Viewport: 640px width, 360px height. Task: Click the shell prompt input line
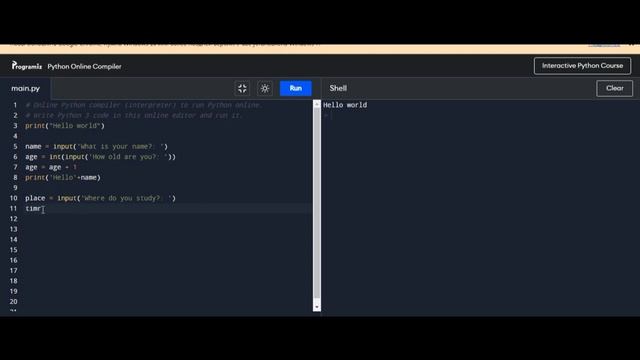[480, 116]
